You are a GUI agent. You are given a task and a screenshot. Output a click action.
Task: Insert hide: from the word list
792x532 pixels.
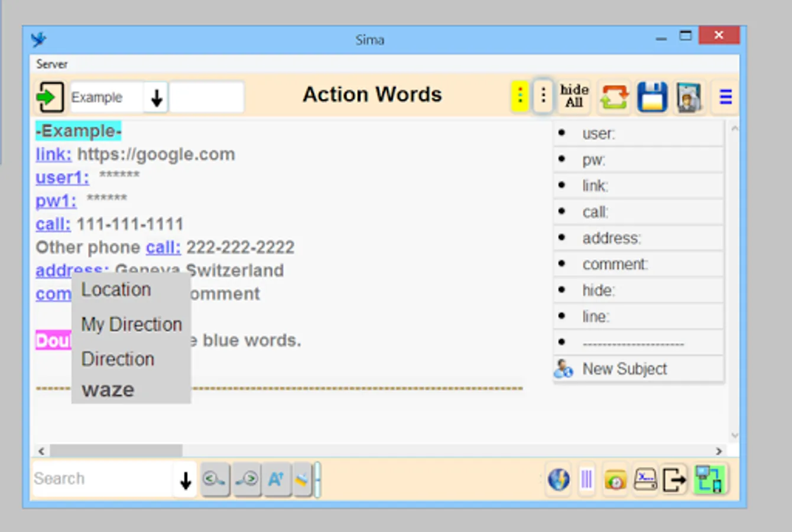tap(639, 290)
